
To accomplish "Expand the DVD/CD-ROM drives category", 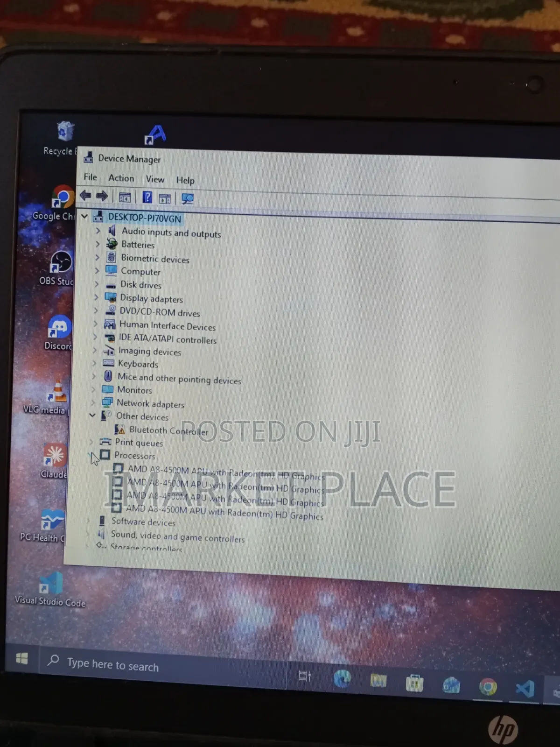I will click(96, 310).
